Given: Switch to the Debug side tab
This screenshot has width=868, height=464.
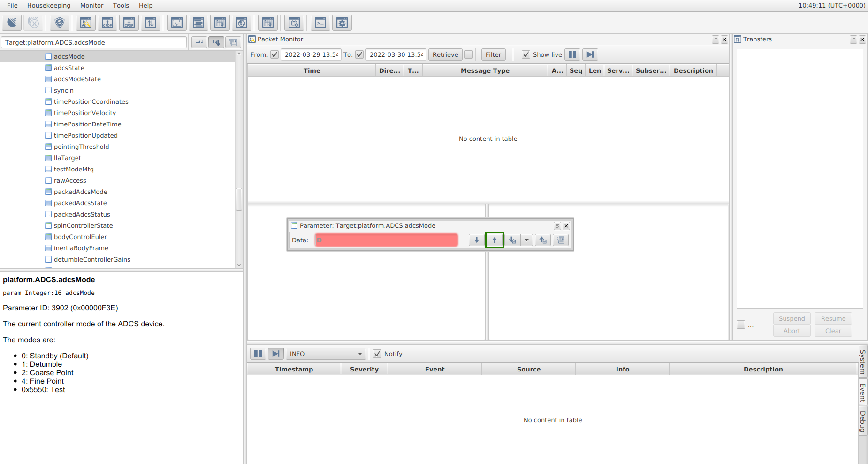Looking at the screenshot, I should click(862, 421).
